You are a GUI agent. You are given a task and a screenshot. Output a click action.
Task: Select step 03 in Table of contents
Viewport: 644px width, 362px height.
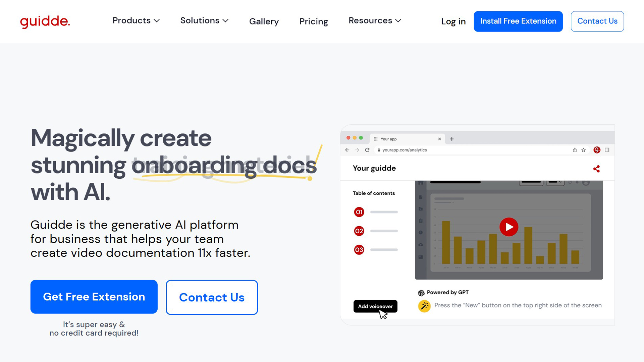point(359,250)
